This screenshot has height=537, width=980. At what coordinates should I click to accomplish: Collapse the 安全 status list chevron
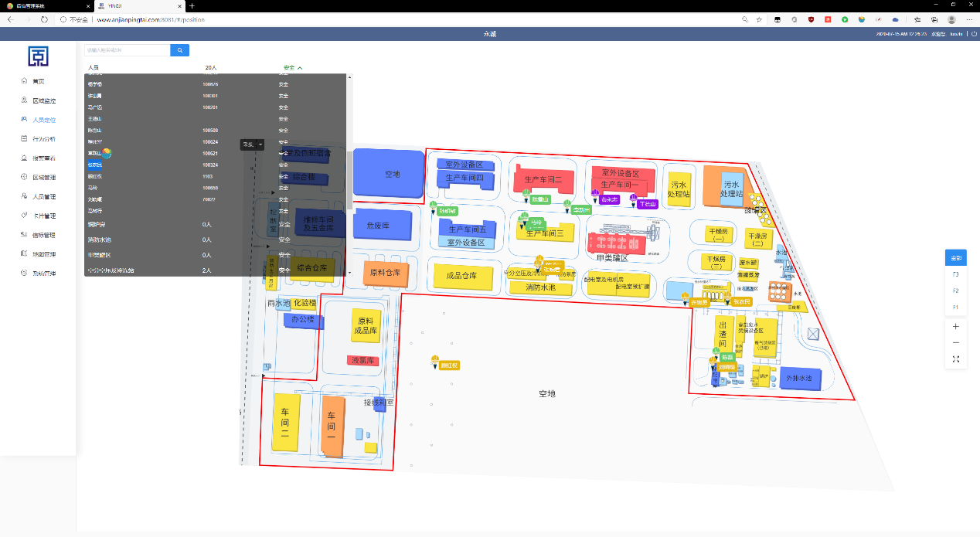click(300, 68)
